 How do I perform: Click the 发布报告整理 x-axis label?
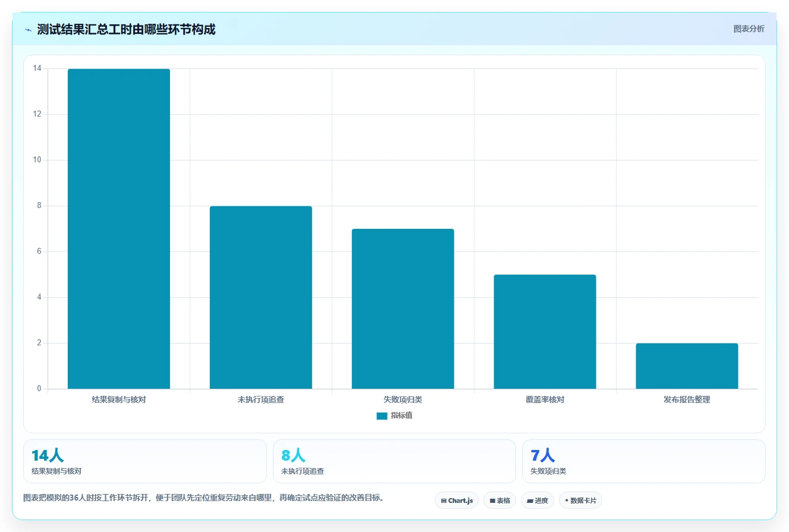click(x=687, y=400)
